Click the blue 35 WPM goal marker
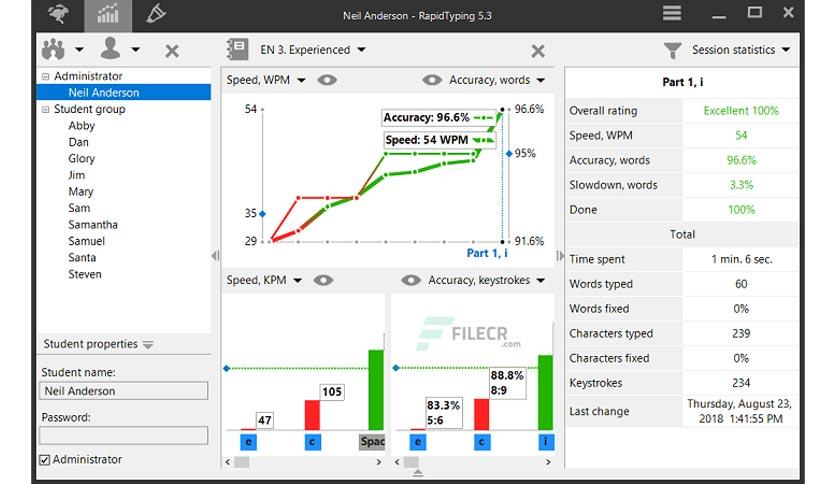The width and height of the screenshot is (836, 484). 262,214
